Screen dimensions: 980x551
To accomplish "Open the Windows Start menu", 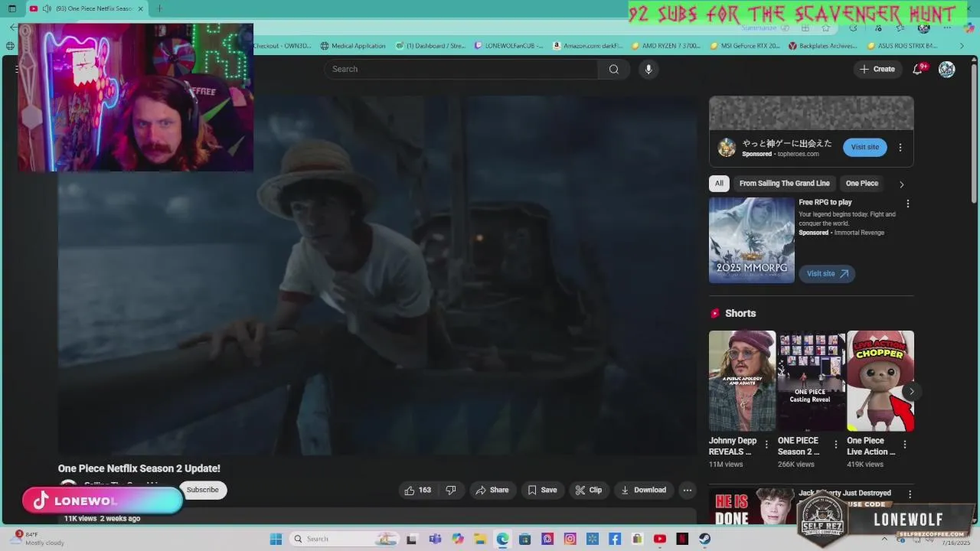I will click(276, 539).
